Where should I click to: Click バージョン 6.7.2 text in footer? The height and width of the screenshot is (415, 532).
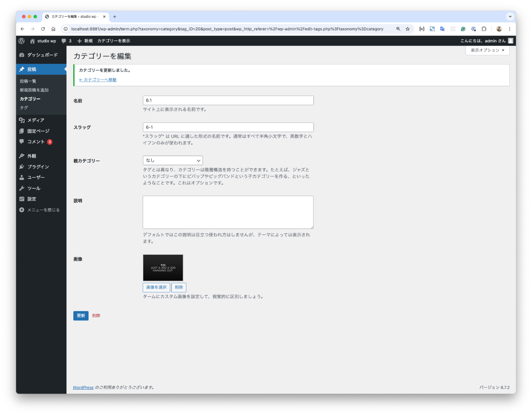point(494,388)
